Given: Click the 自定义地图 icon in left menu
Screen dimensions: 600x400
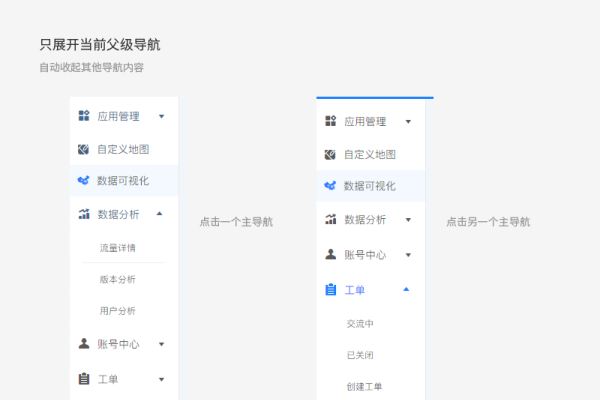Looking at the screenshot, I should point(83,149).
